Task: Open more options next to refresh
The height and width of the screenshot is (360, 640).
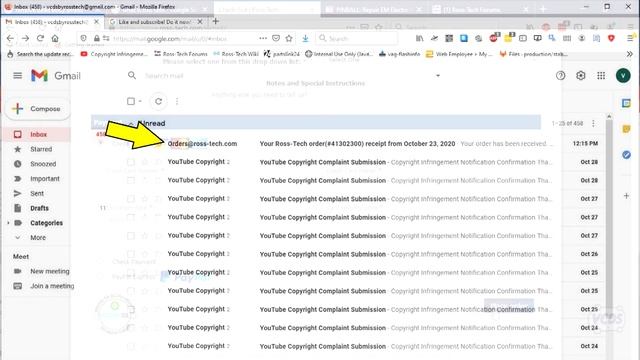Action: click(x=177, y=101)
